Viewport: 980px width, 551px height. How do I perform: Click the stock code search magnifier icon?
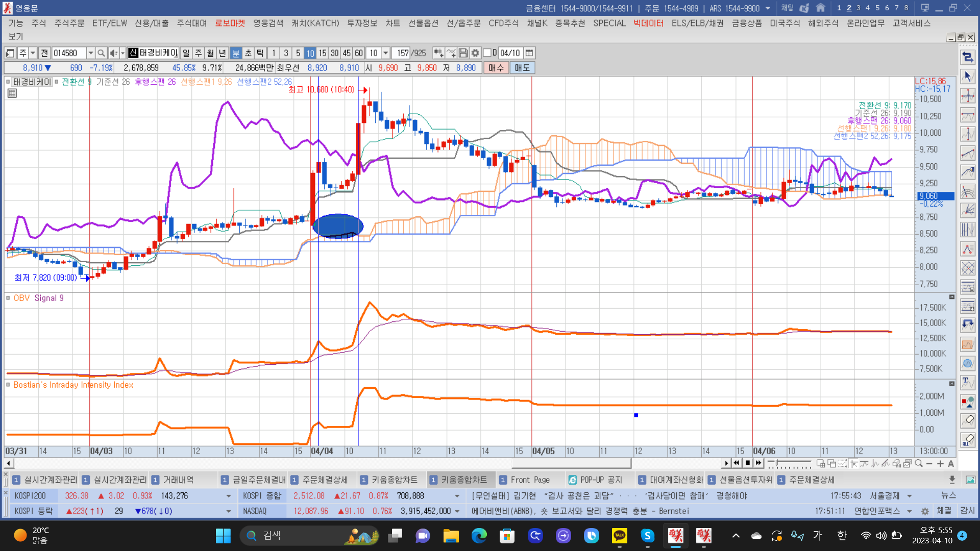pyautogui.click(x=101, y=53)
